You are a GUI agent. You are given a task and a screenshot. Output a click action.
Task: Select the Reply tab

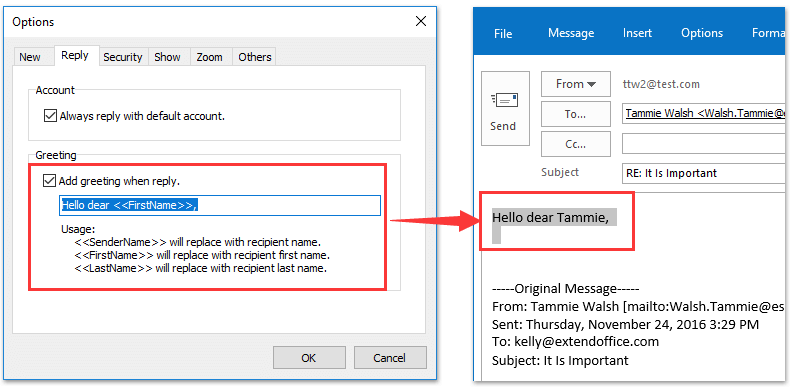(x=75, y=55)
